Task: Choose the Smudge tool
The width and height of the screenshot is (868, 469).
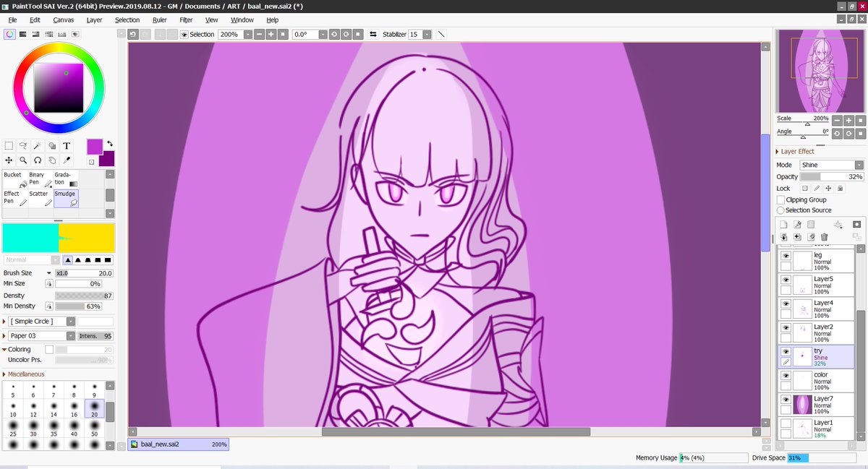Action: click(66, 198)
